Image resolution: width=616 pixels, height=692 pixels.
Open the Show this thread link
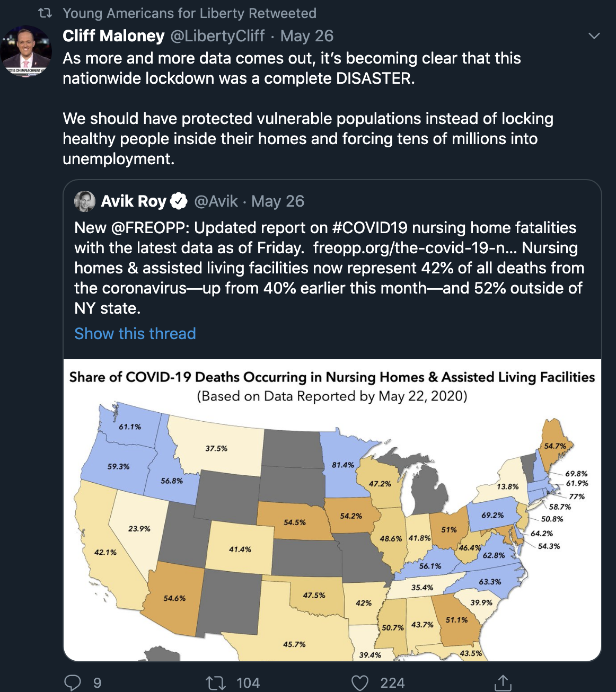135,333
